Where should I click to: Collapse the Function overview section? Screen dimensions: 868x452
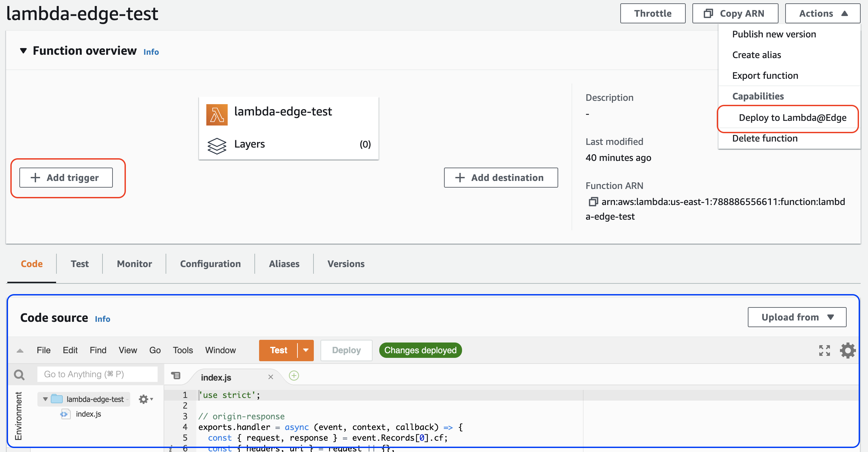click(23, 51)
